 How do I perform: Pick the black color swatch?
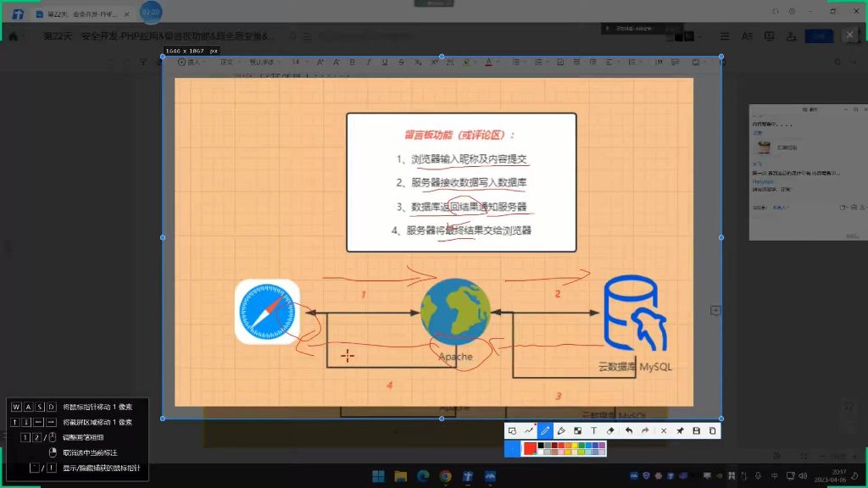pyautogui.click(x=541, y=446)
